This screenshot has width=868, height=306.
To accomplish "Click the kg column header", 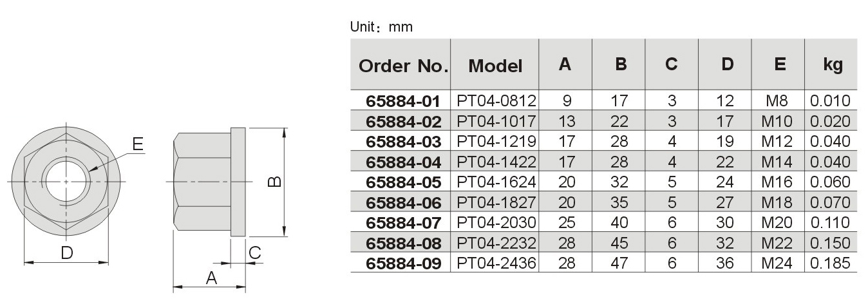I will coord(833,66).
